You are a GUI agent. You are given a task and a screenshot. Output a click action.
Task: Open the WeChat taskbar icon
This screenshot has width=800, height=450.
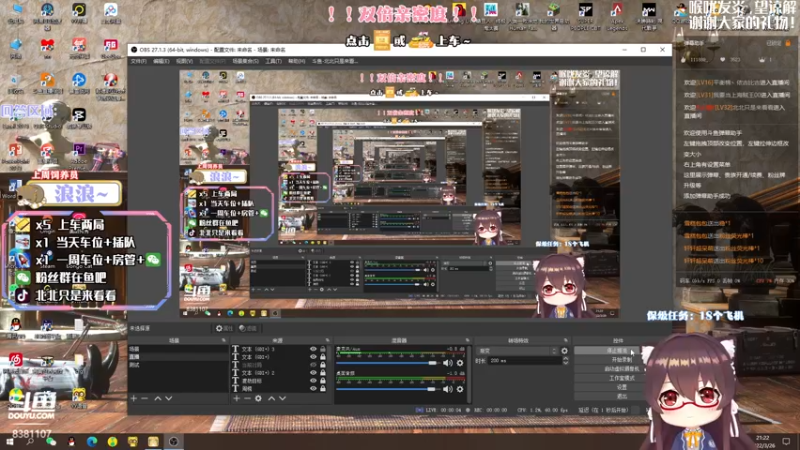[51, 442]
